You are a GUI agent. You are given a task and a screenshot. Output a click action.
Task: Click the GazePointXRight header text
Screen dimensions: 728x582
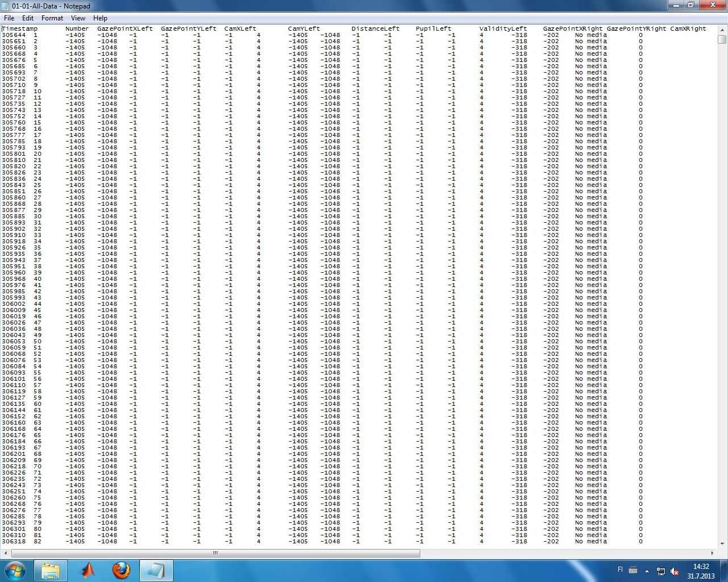573,28
